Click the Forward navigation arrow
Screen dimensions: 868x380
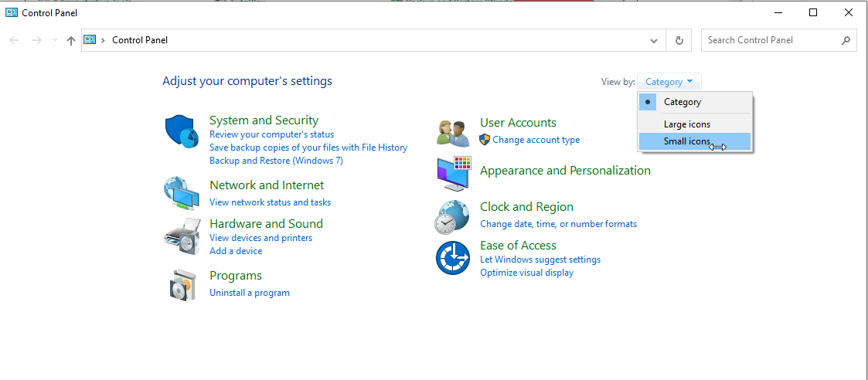click(x=37, y=40)
